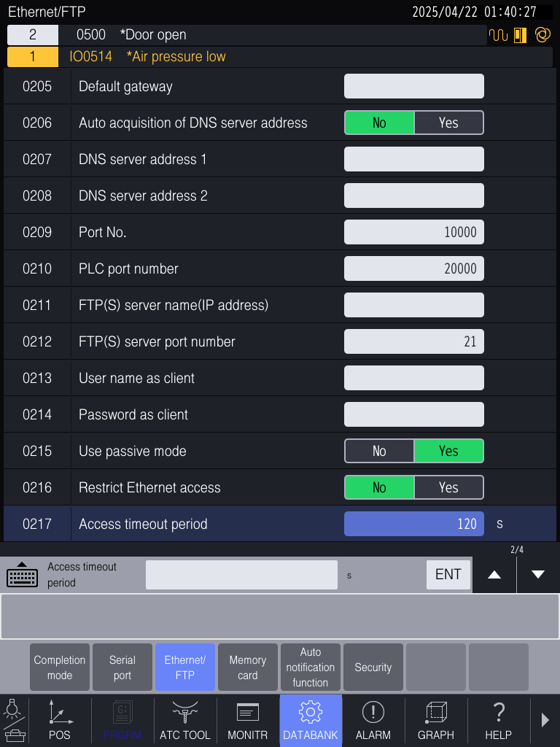Select the DATABANK screen icon
560x747 pixels.
310,721
